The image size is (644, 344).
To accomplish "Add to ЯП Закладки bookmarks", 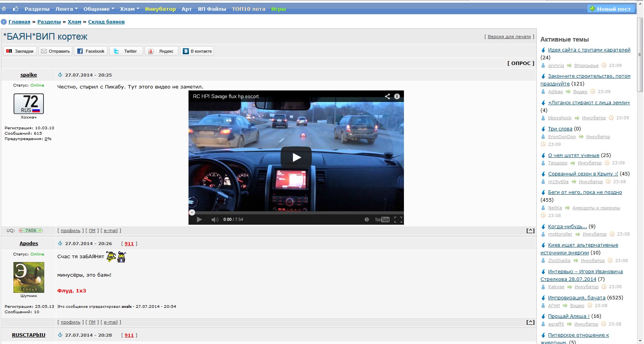I will pos(20,51).
